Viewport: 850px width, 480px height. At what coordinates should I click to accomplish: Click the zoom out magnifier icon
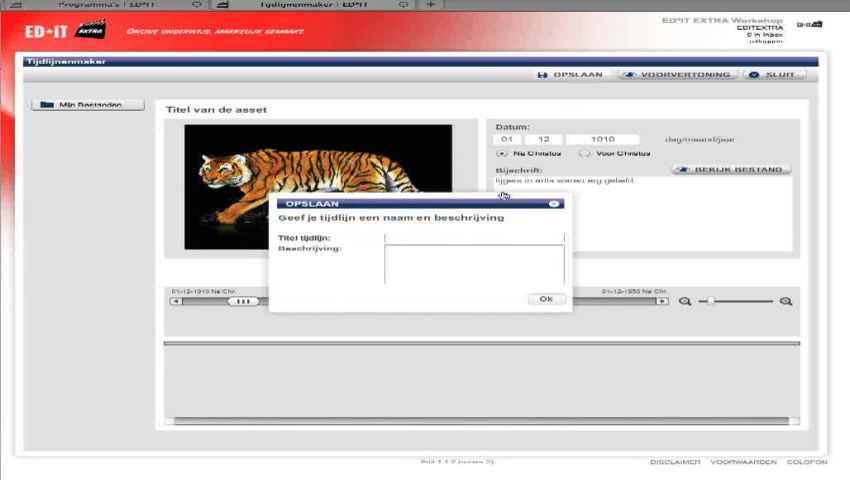tap(685, 301)
